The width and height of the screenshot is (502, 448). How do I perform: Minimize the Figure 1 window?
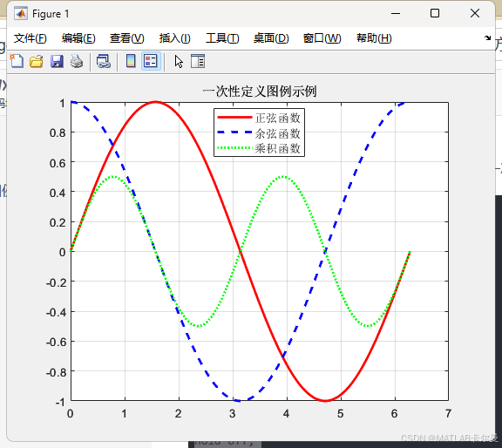click(x=396, y=13)
